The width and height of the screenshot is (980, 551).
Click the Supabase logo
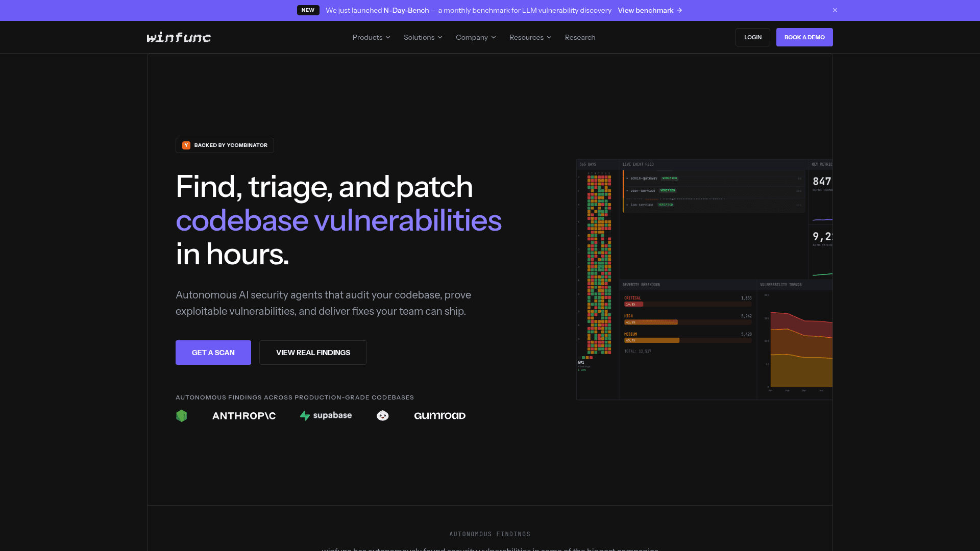[326, 416]
